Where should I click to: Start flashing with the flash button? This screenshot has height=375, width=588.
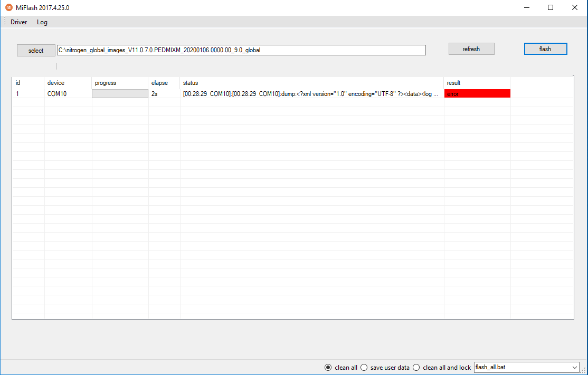[x=546, y=49]
